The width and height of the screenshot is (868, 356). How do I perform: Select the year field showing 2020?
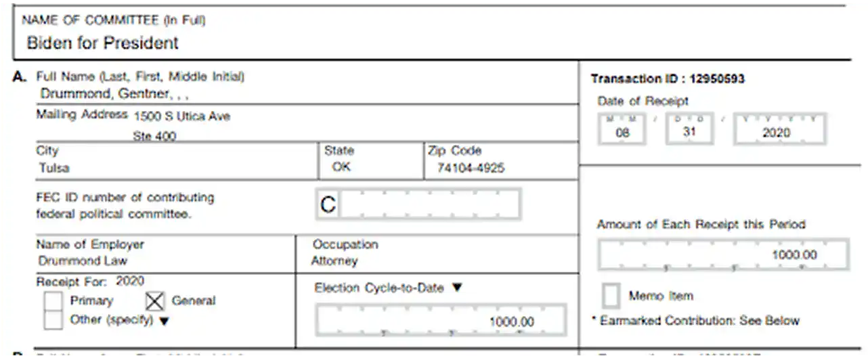[780, 129]
